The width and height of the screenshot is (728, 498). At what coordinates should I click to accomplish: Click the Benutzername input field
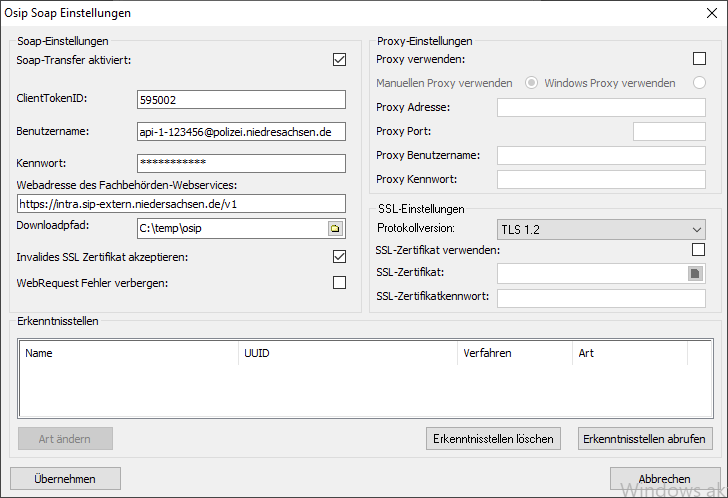pos(240,131)
